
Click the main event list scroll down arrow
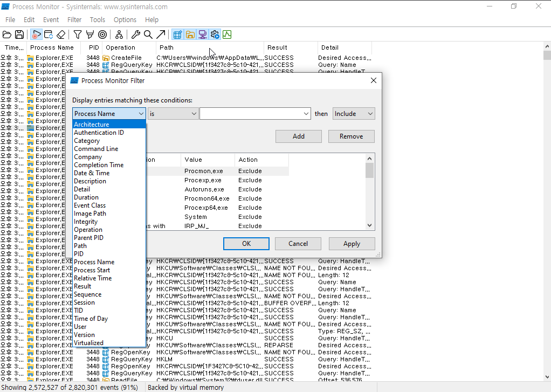[x=547, y=377]
